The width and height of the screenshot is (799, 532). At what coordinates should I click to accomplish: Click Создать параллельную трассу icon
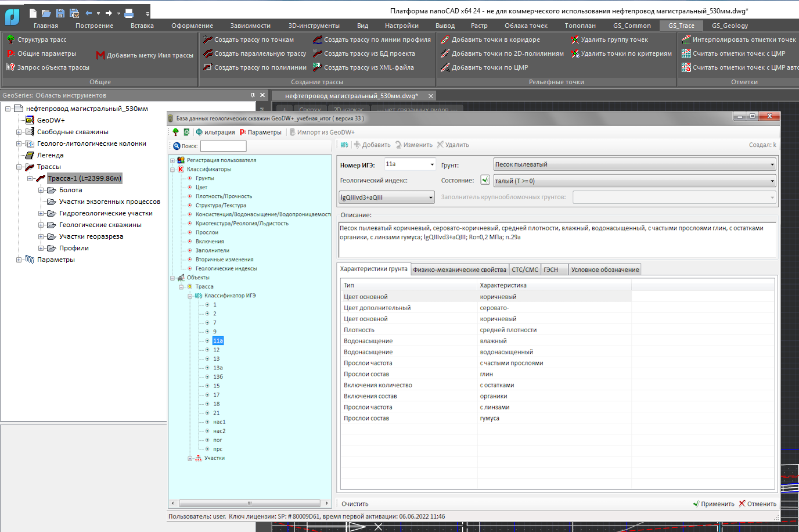(x=208, y=53)
